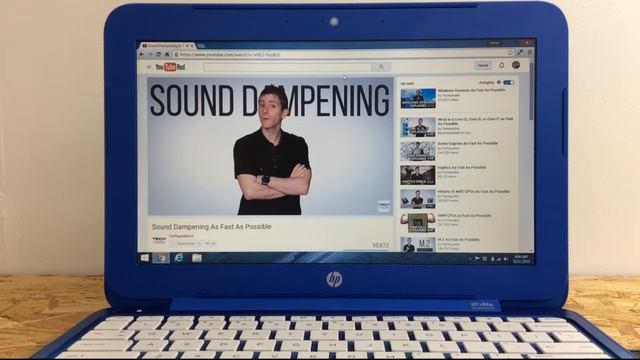Open M.2 As Fast As Possible link
This screenshot has height=360, width=640.
tap(459, 240)
